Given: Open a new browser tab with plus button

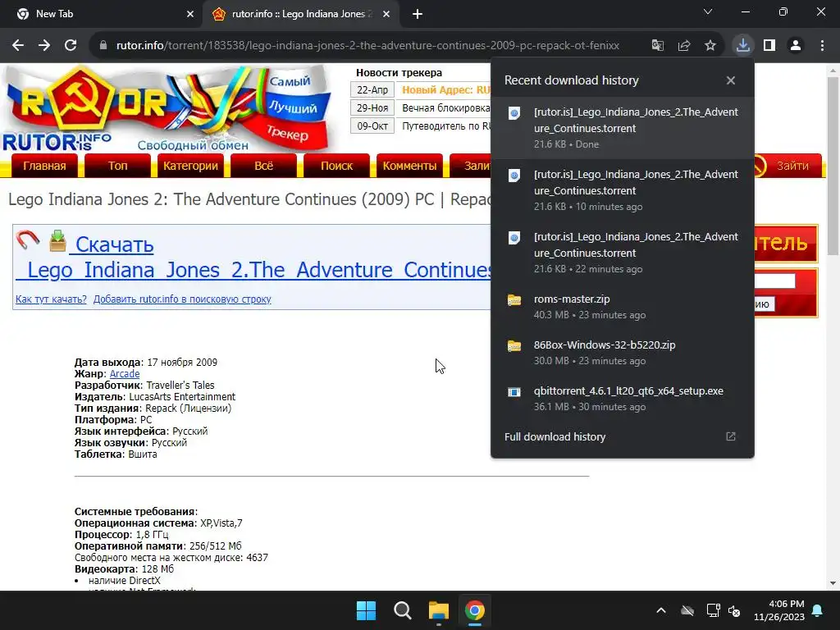Looking at the screenshot, I should [x=418, y=15].
